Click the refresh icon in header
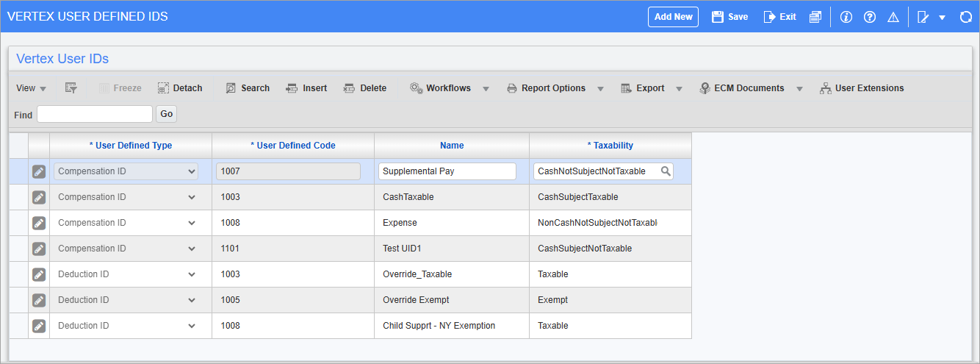The height and width of the screenshot is (364, 980). (966, 17)
